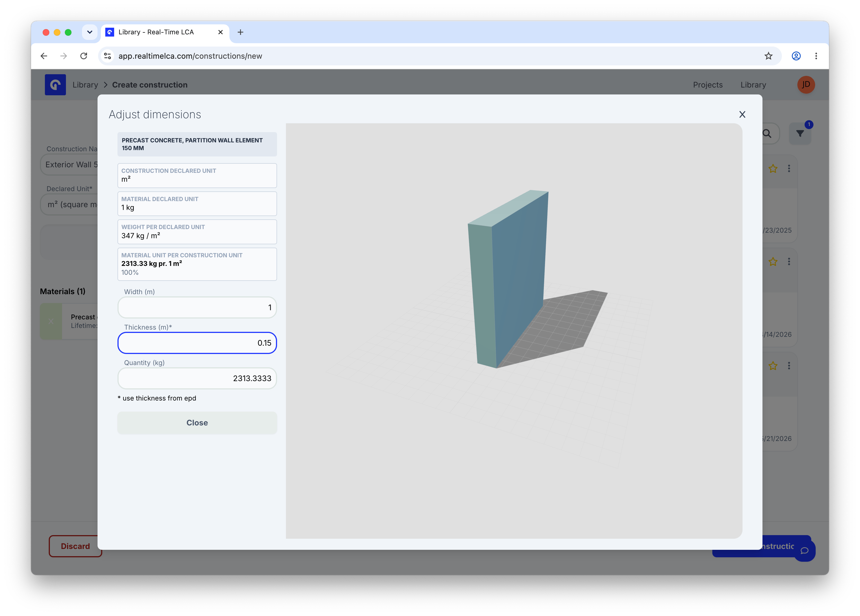Viewport: 860px width, 616px height.
Task: Open options menu for /14/2026 card
Action: click(789, 261)
